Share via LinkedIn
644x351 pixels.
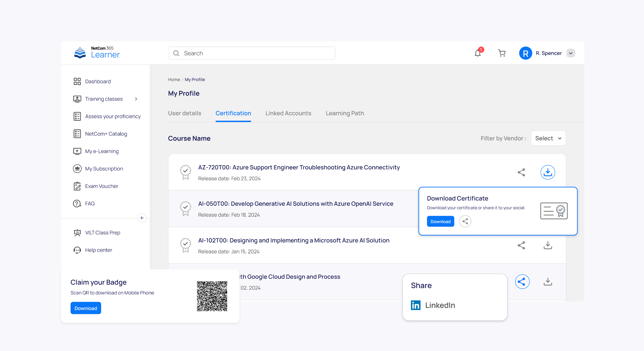coord(433,305)
